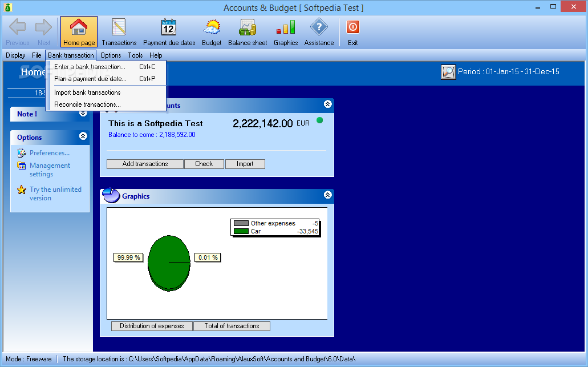This screenshot has width=588, height=367.
Task: Click the 2,222,142.00 balance amount
Action: (262, 123)
